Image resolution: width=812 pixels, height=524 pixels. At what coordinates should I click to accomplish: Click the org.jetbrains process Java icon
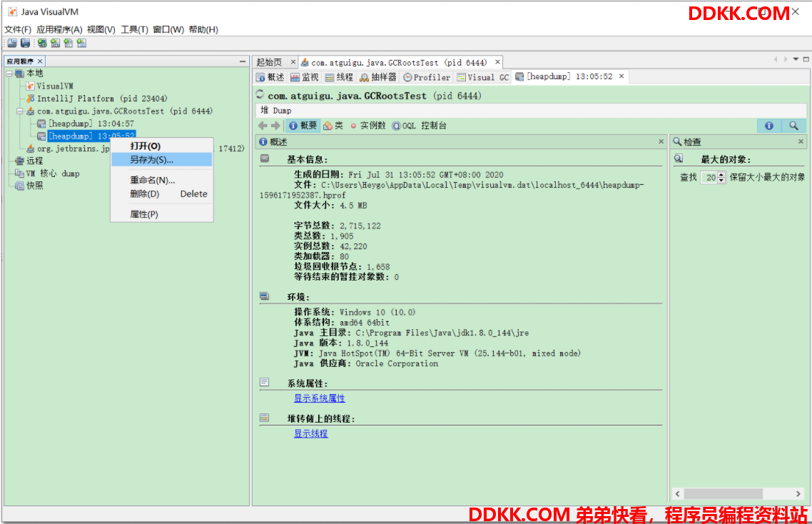[x=31, y=148]
